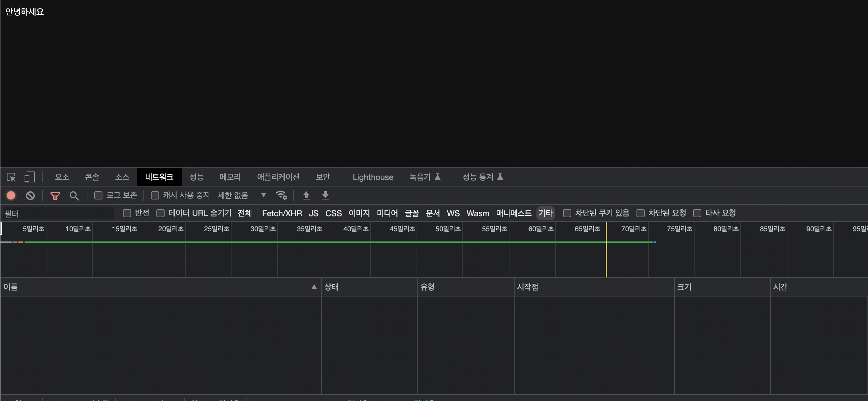Click the 안녕하세요 page text
Screen dimensions: 868x401
click(x=25, y=12)
